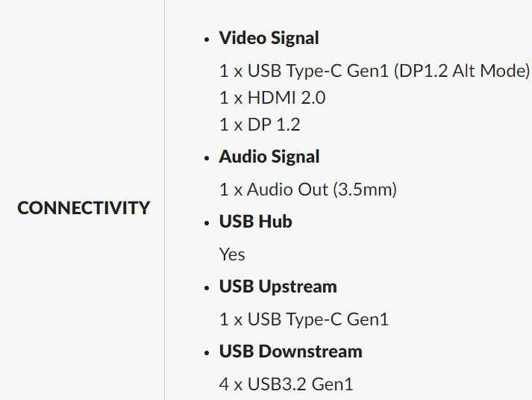This screenshot has width=532, height=400.
Task: Click the bullet before USB Downstream
Action: [x=207, y=352]
